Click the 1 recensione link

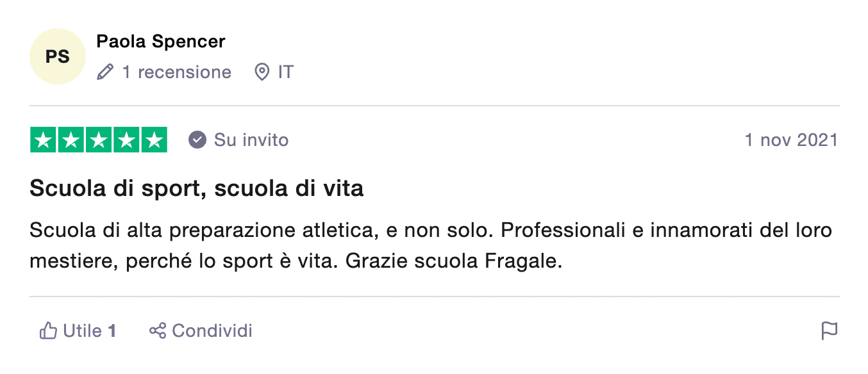[x=176, y=72]
